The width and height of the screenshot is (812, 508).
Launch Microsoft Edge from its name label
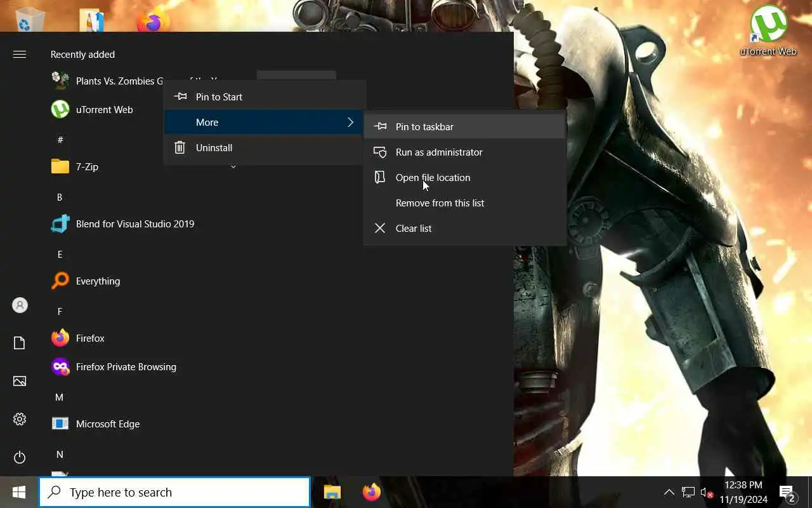(108, 424)
